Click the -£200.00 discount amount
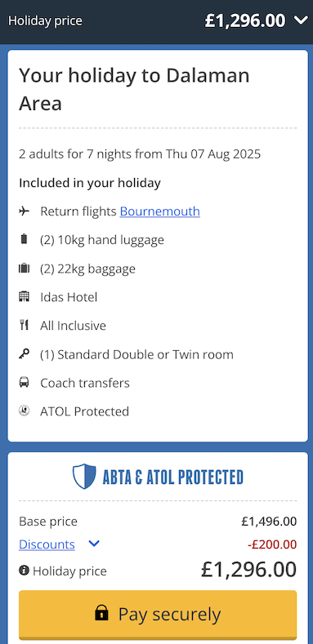The image size is (313, 644). [272, 544]
